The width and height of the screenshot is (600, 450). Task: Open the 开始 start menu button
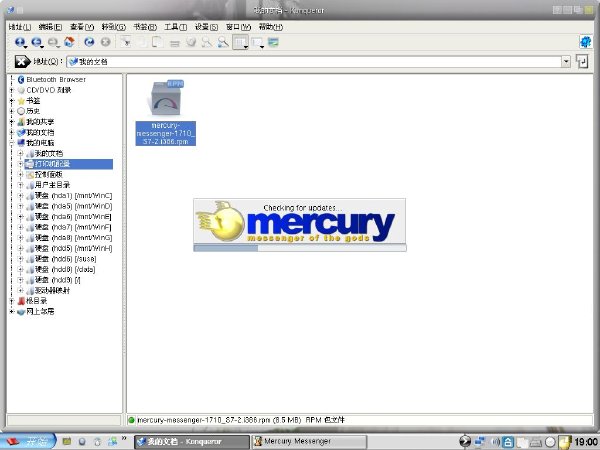pyautogui.click(x=28, y=442)
